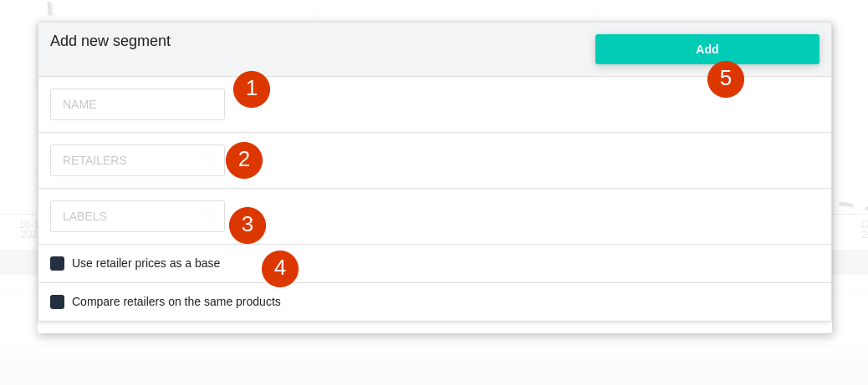Click the teal Add button
Viewport: 868px width, 385px height.
[x=707, y=49]
